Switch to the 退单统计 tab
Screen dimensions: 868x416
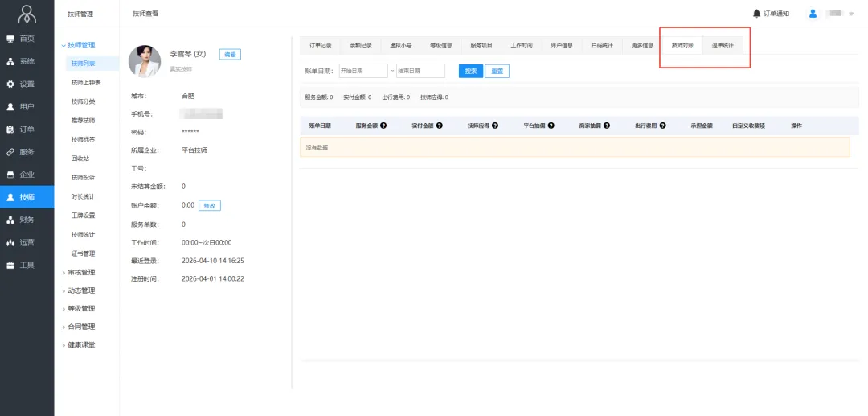tap(723, 46)
